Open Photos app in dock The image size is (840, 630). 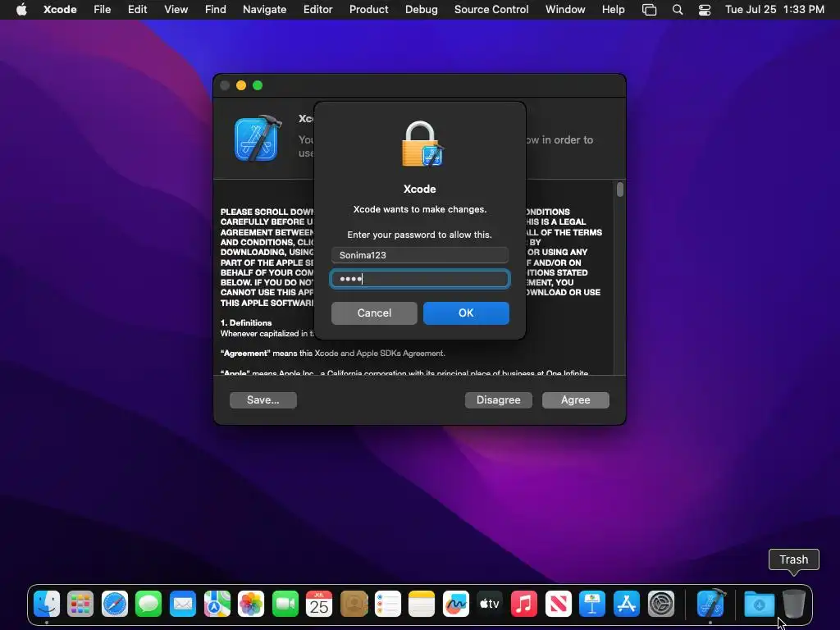(x=251, y=604)
